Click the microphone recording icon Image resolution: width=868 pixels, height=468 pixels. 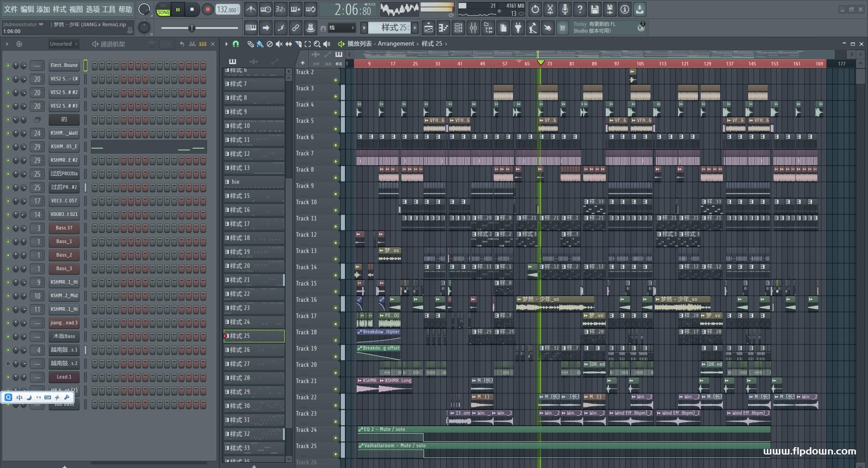pos(565,9)
